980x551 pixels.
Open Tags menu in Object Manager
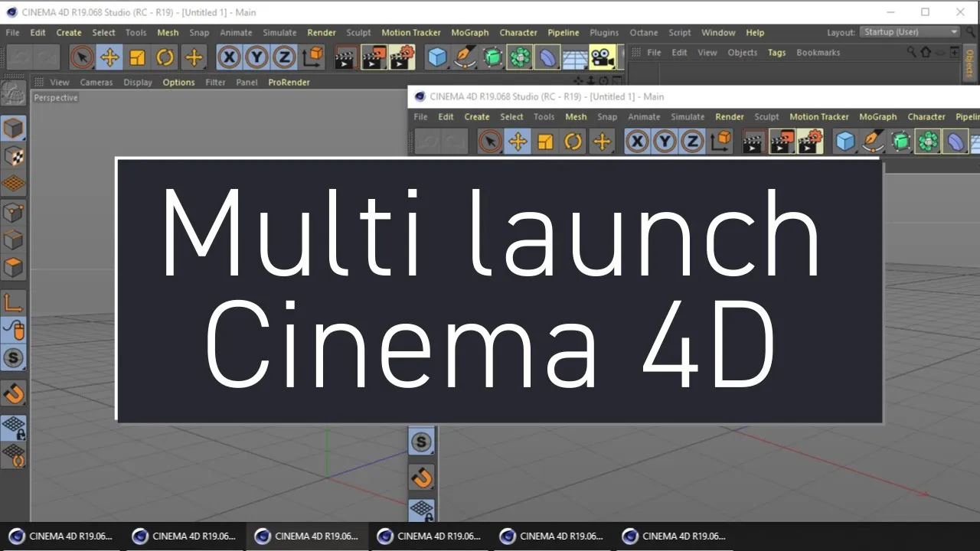pos(777,52)
